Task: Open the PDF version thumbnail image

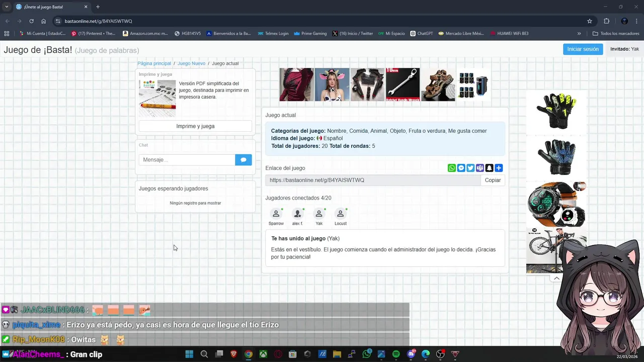Action: coord(157,98)
